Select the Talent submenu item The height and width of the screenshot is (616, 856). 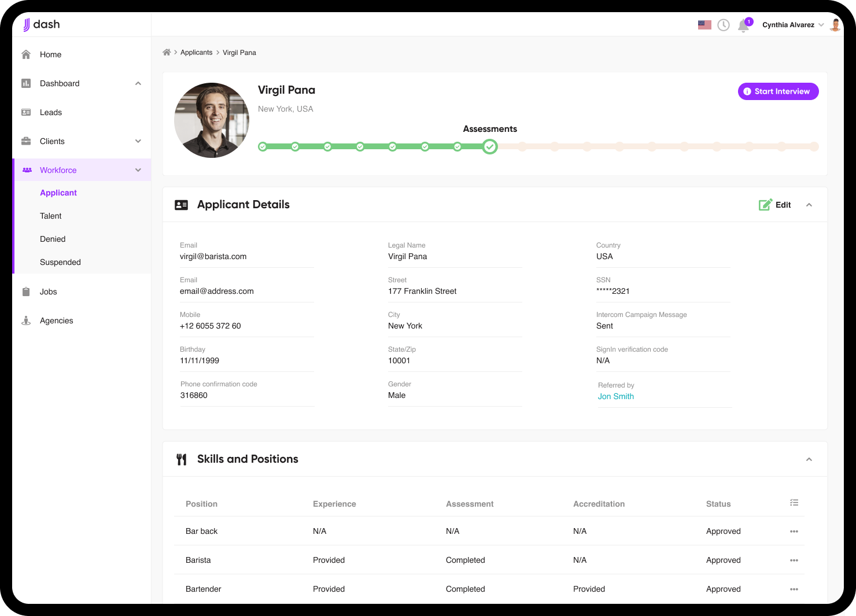point(51,216)
